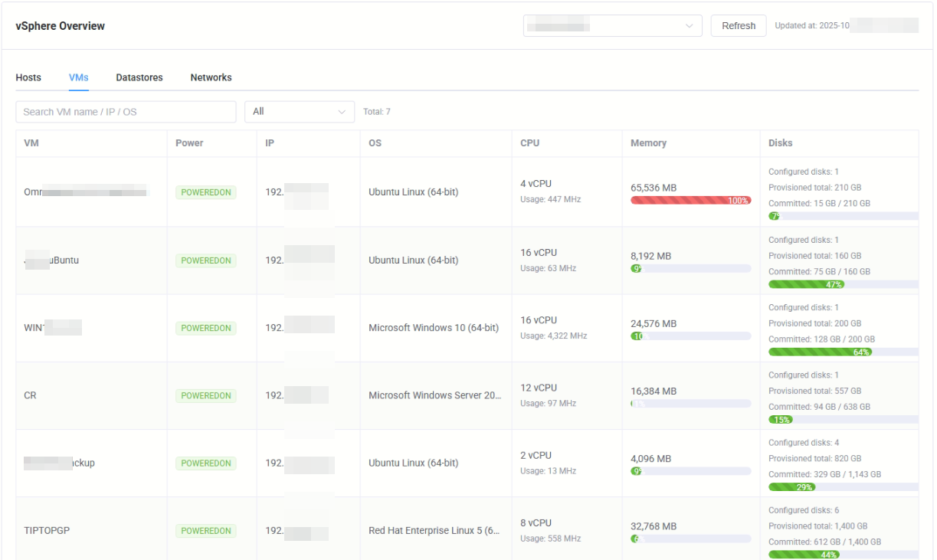Viewport: 937px width, 560px height.
Task: Click the POWEREDON badge on the CR VM
Action: 205,395
